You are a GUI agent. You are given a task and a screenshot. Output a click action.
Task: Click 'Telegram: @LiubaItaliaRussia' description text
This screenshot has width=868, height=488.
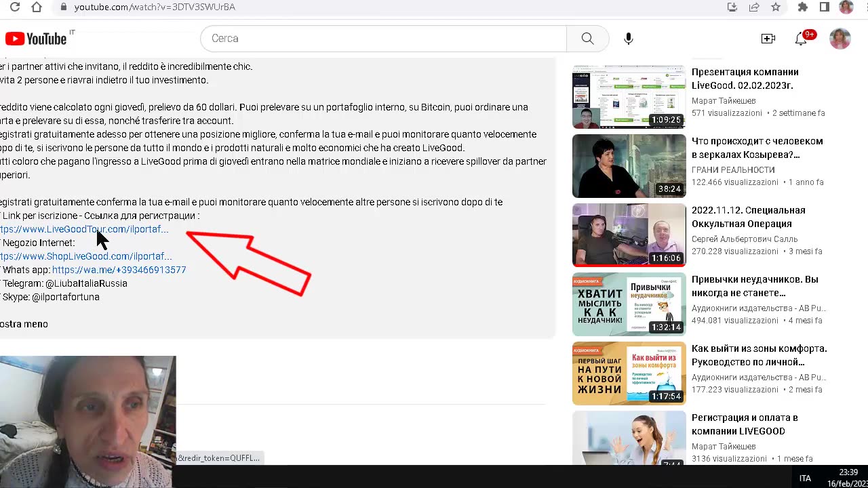coord(65,283)
